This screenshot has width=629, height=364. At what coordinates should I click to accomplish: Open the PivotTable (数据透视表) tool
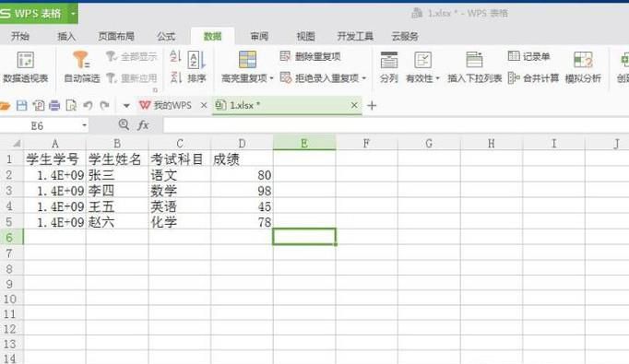[x=25, y=67]
